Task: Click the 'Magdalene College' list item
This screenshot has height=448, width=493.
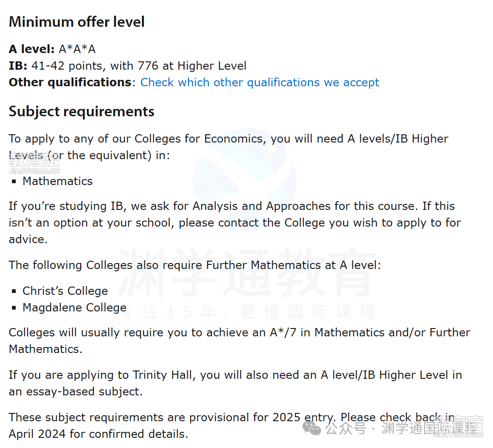Action: [75, 308]
